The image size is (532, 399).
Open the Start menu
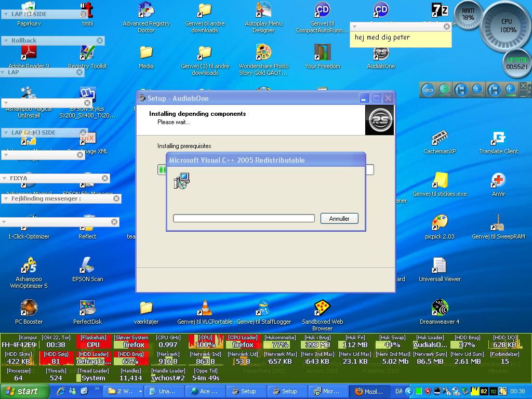click(x=22, y=391)
